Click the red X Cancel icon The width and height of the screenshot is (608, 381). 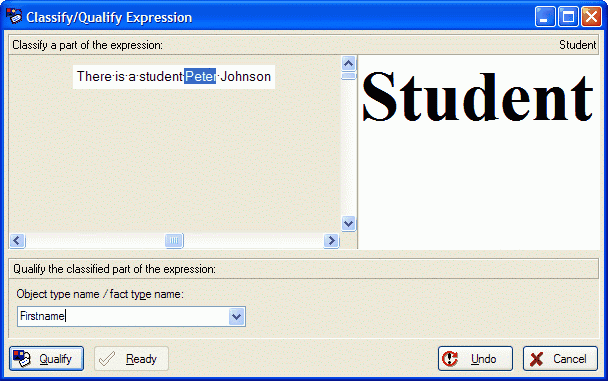[537, 359]
